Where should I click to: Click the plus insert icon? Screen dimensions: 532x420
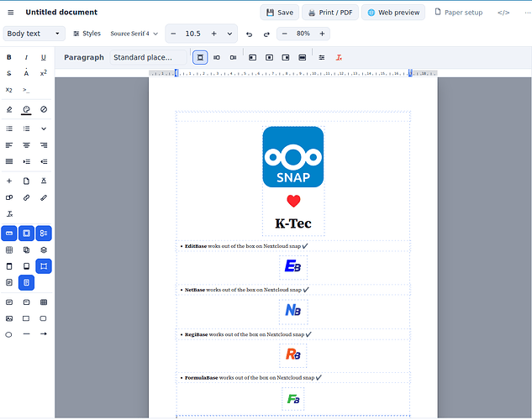tap(9, 181)
